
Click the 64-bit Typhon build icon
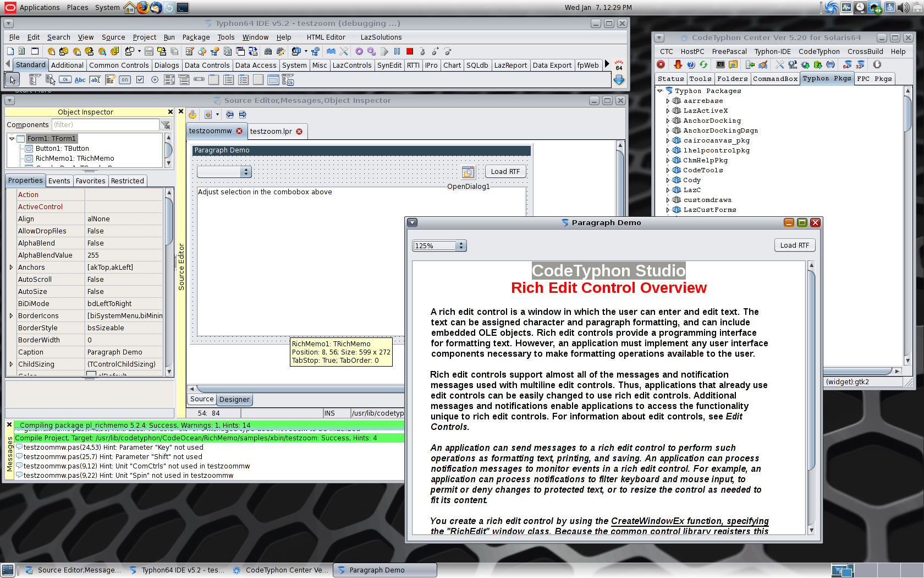(848, 64)
